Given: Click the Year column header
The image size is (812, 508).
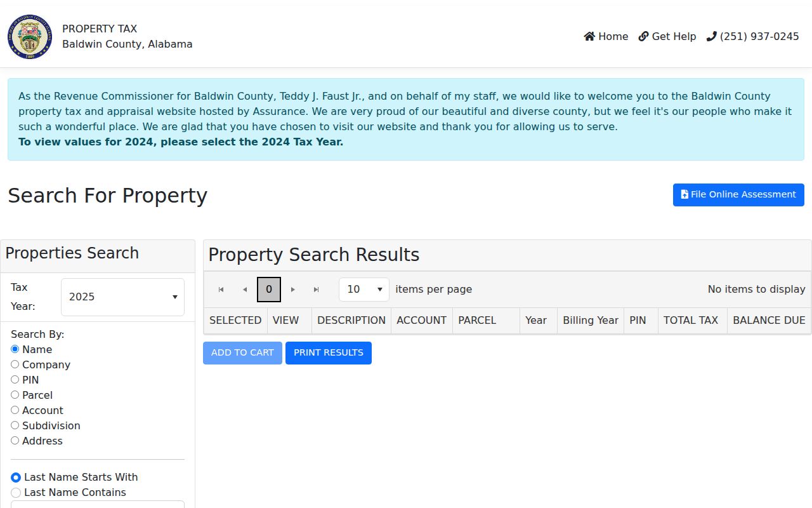Looking at the screenshot, I should tap(539, 321).
